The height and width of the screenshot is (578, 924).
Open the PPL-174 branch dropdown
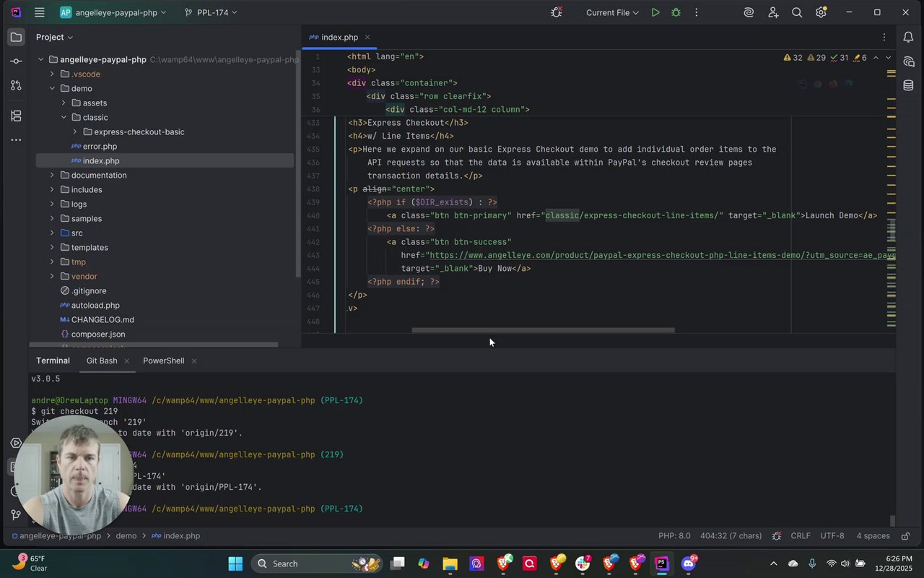coord(211,12)
